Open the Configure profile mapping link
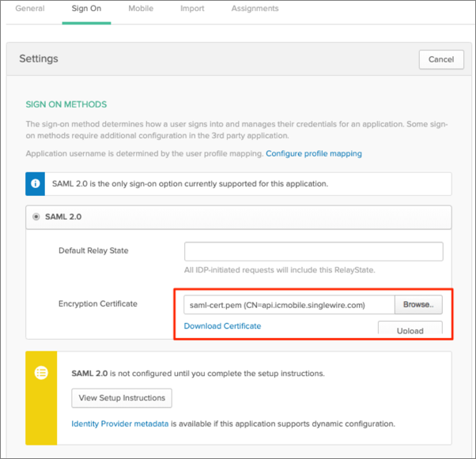 point(314,153)
